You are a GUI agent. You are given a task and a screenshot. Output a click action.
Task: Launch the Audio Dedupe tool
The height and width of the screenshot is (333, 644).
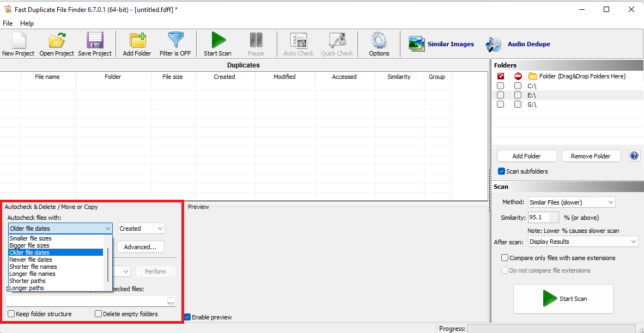(x=518, y=44)
